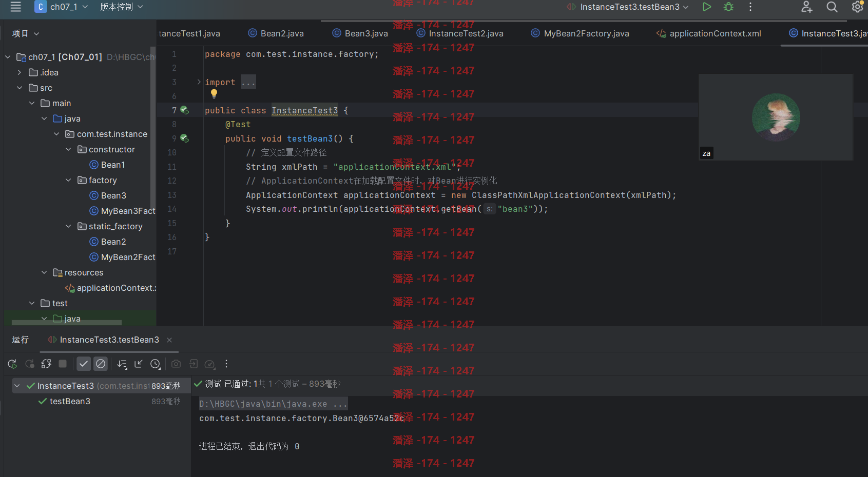868x477 pixels.
Task: Open Search Everywhere magnifier
Action: 832,7
